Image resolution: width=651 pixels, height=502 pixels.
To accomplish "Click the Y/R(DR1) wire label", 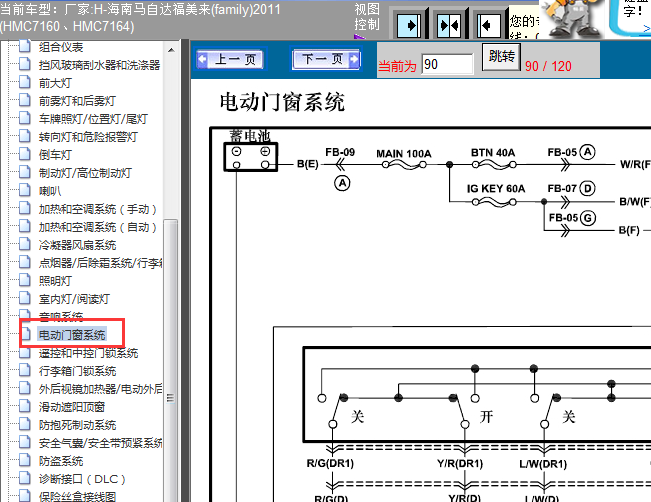I will 460,463.
